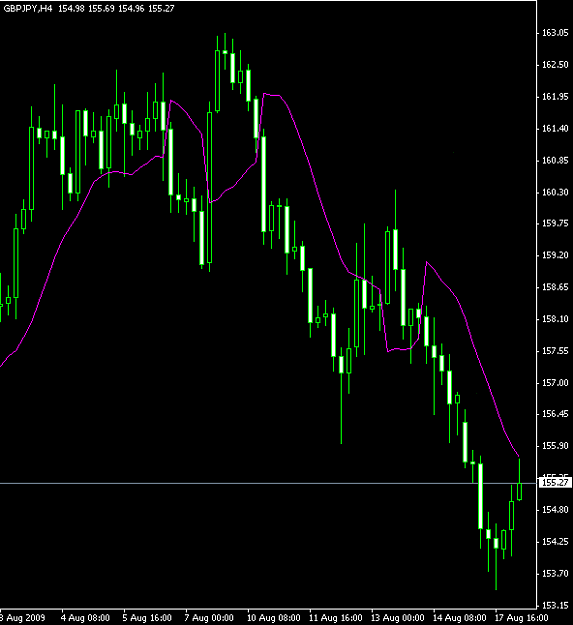Click the GBPJPY,H4 chart title text

pyautogui.click(x=28, y=8)
